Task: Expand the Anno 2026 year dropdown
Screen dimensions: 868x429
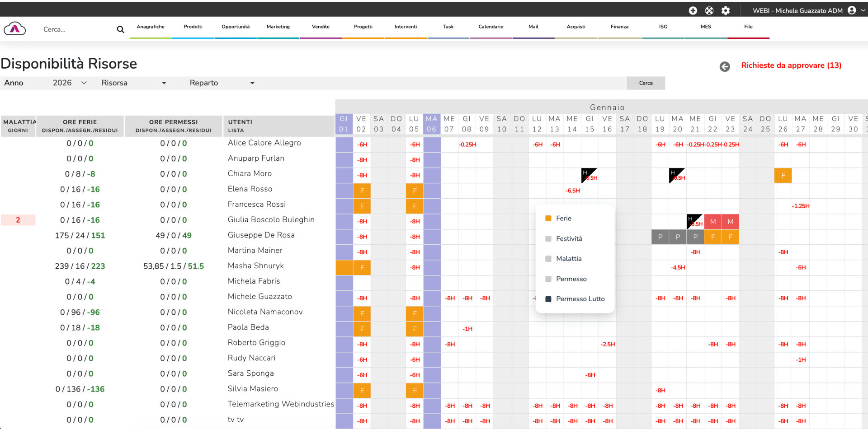Action: [x=70, y=83]
